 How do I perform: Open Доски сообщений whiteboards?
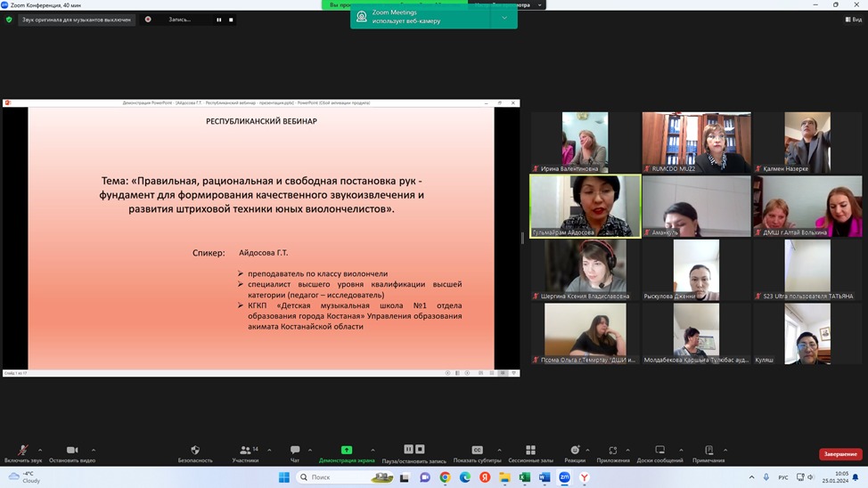point(659,453)
